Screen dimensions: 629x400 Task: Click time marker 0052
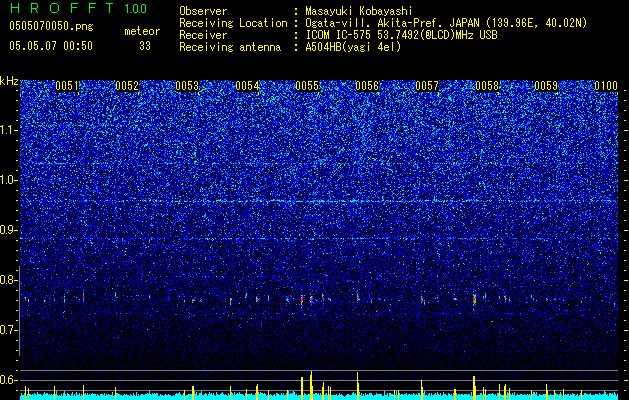pyautogui.click(x=127, y=86)
